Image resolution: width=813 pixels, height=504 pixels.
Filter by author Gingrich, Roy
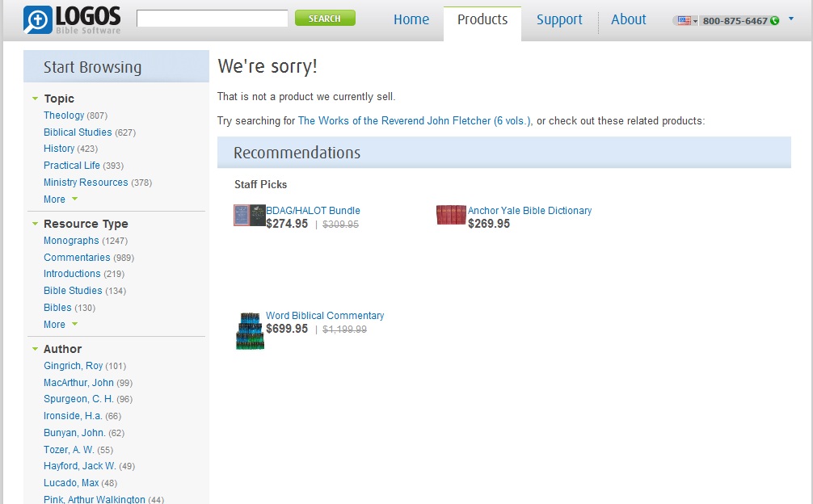coord(73,366)
